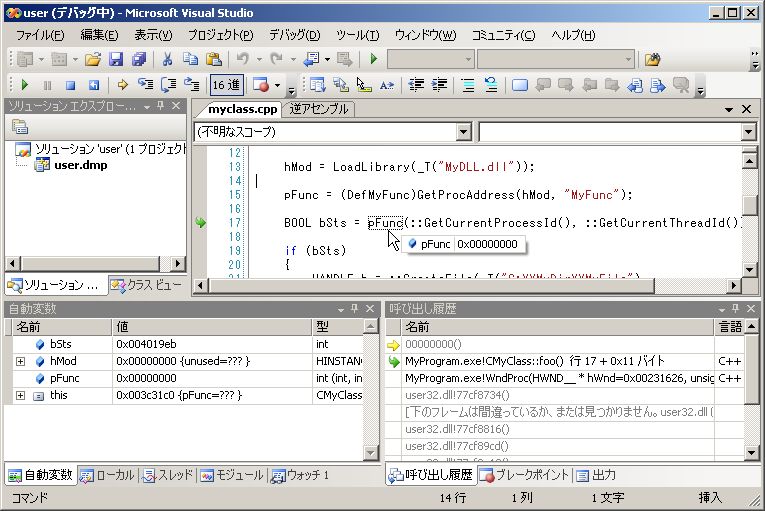
Task: Switch to ソリューション エクスプローラー bottom tab
Action: point(55,285)
